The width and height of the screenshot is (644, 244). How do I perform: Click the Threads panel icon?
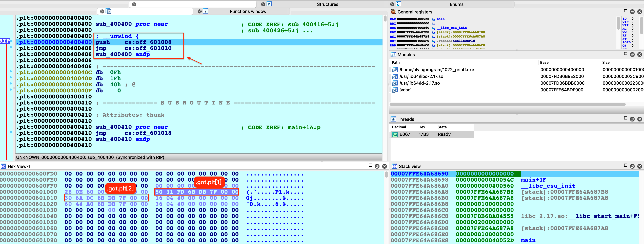click(x=393, y=119)
